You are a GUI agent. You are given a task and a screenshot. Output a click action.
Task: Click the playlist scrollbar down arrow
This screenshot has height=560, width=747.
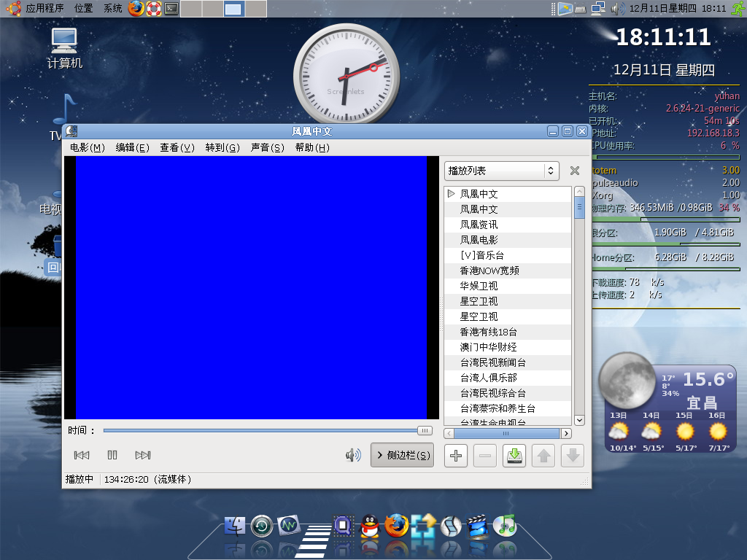579,420
